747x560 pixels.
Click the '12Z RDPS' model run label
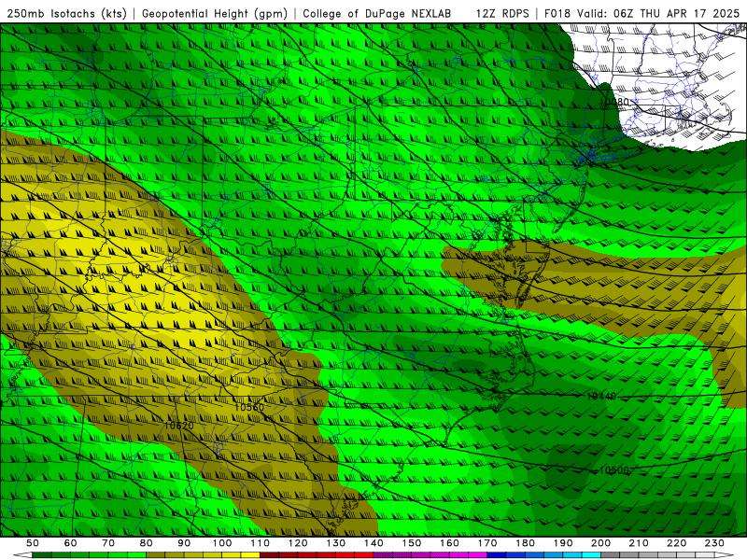[x=502, y=14]
